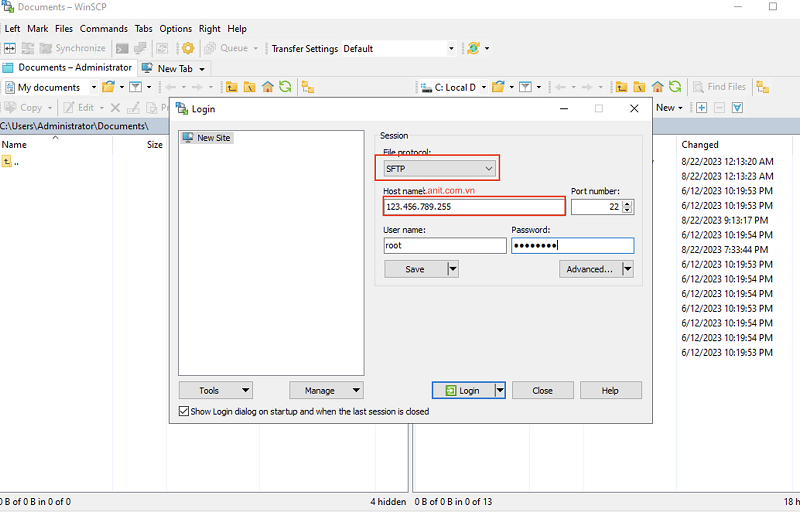Click the User name field containing root

(x=445, y=246)
